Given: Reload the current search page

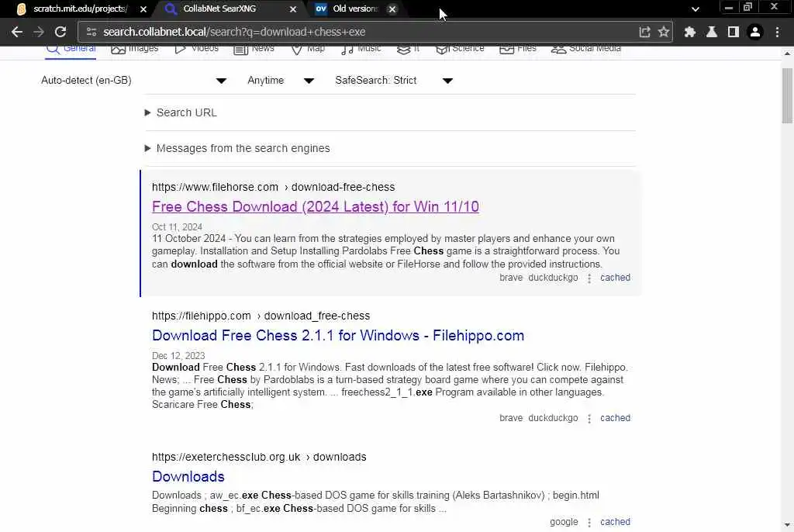Looking at the screenshot, I should [x=60, y=32].
